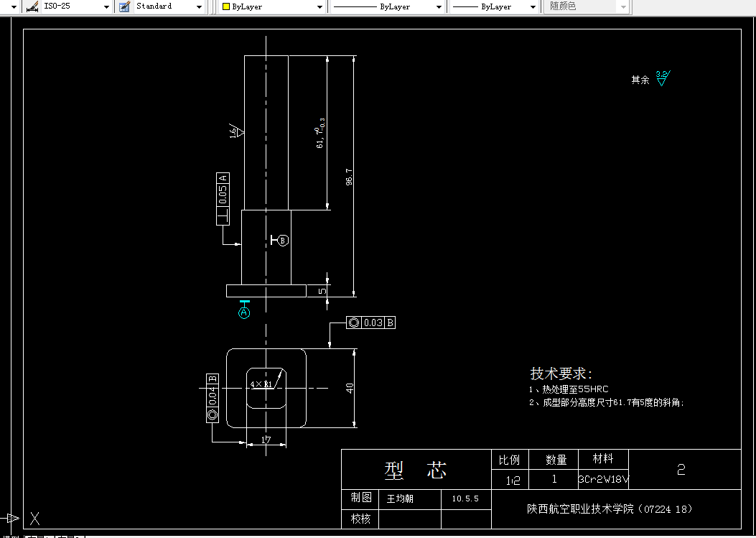Select the 1.6 surface roughness symbol

click(x=236, y=131)
